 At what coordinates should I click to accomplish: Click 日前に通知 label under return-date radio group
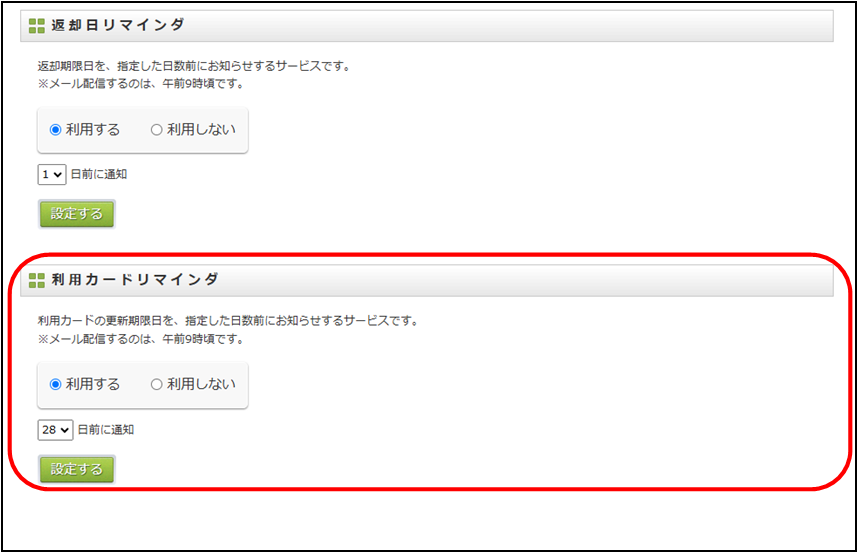(x=99, y=175)
